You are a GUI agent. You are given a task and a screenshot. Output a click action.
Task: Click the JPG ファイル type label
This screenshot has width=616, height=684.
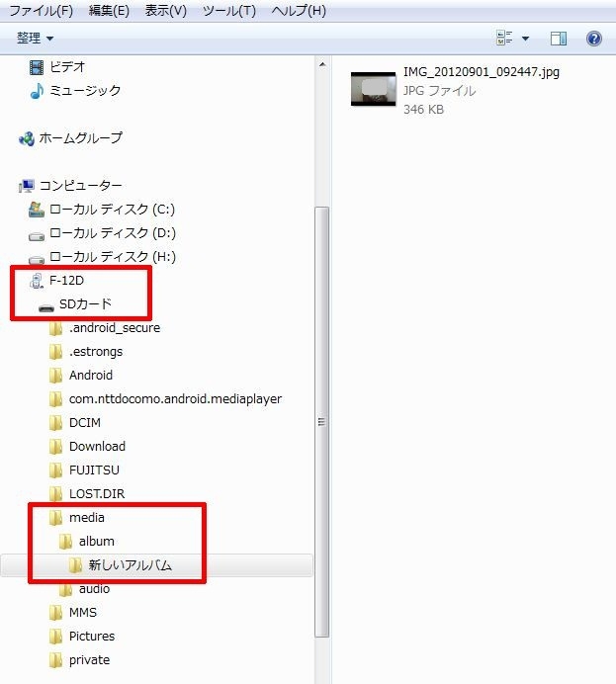[439, 91]
